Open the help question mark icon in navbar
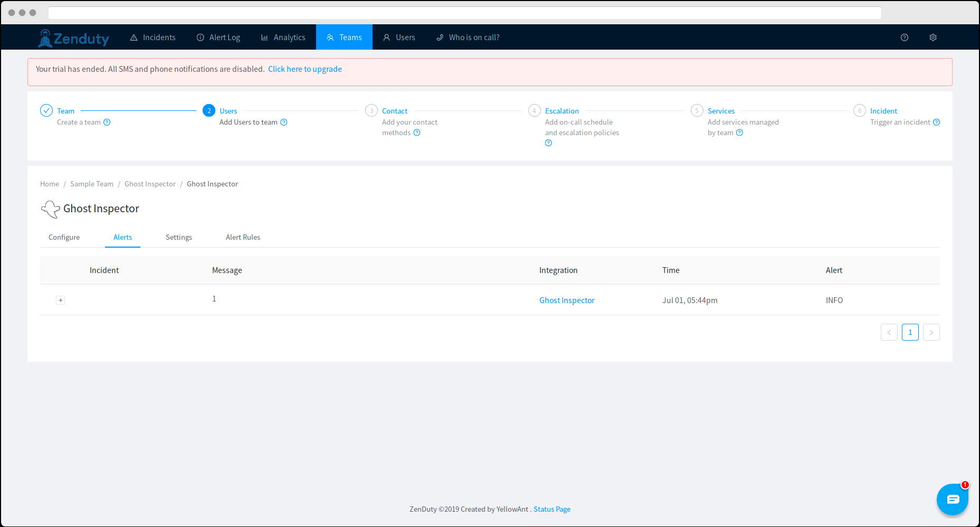 905,37
